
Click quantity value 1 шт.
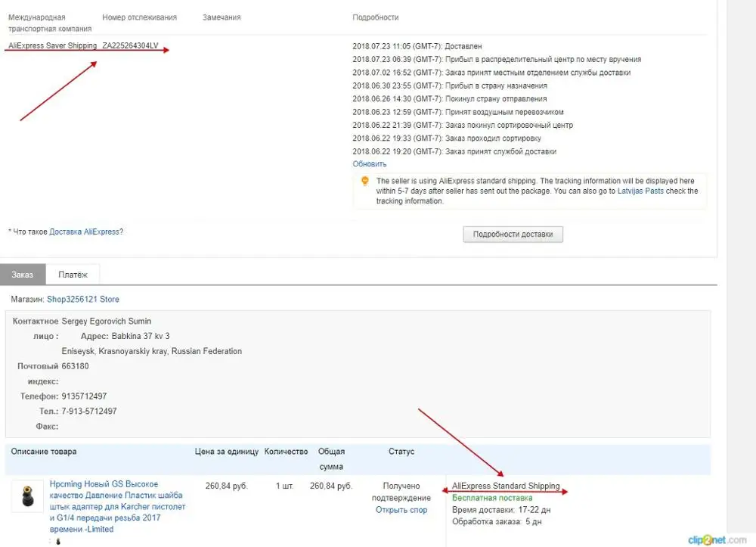pos(284,486)
